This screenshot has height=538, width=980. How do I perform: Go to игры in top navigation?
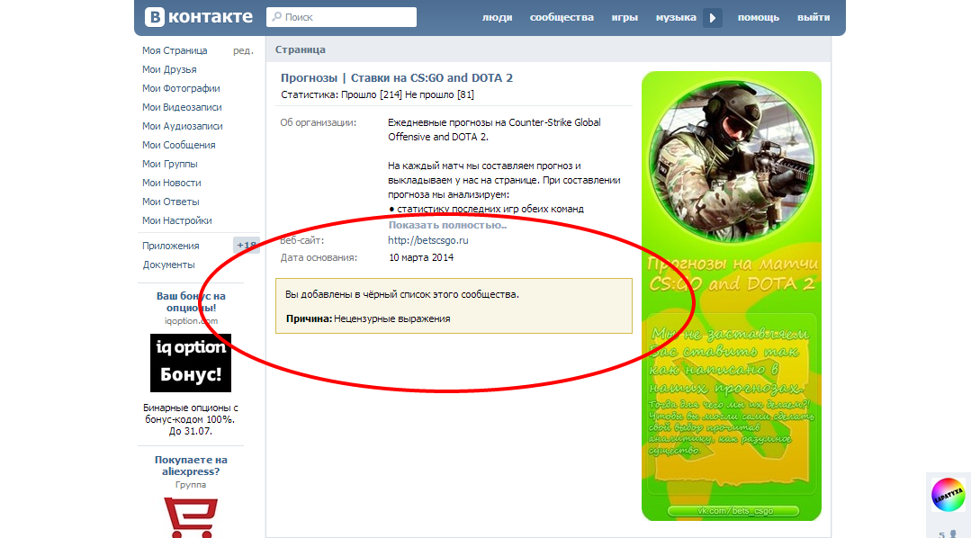(x=625, y=17)
